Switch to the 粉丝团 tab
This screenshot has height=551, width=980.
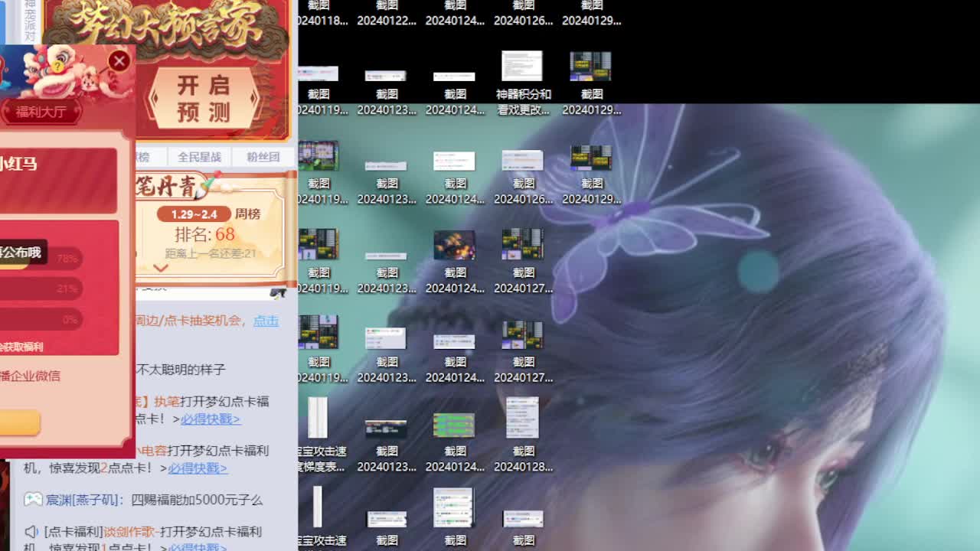[263, 157]
